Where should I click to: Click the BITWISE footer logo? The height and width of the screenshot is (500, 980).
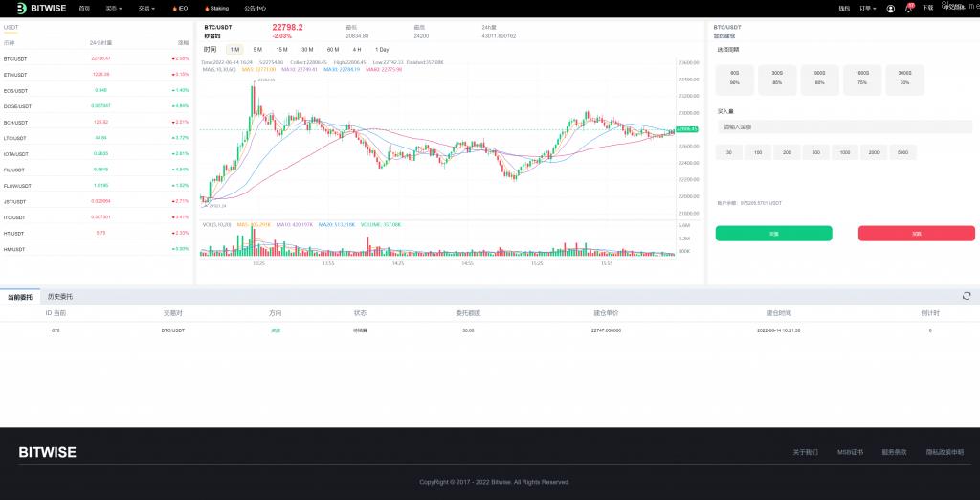coord(48,452)
